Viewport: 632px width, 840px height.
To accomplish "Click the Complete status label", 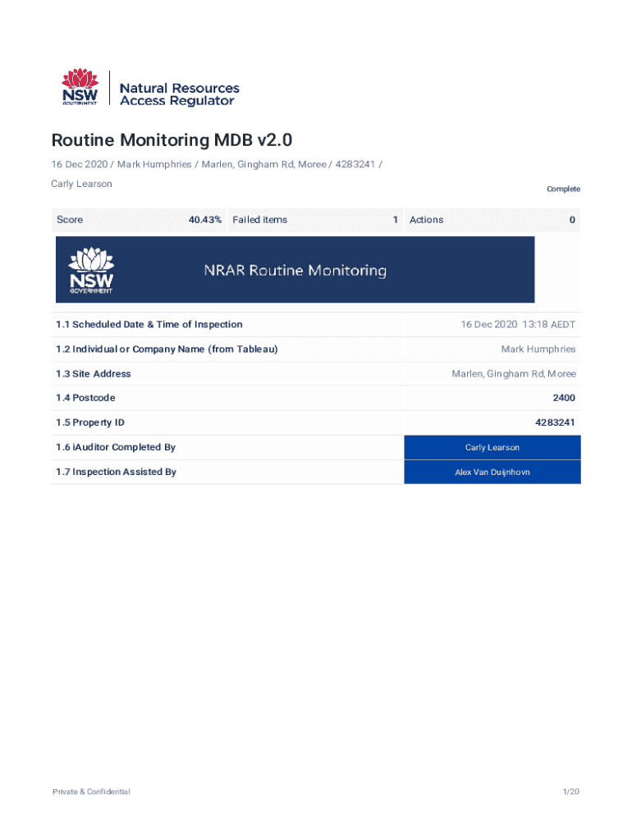I will 563,189.
